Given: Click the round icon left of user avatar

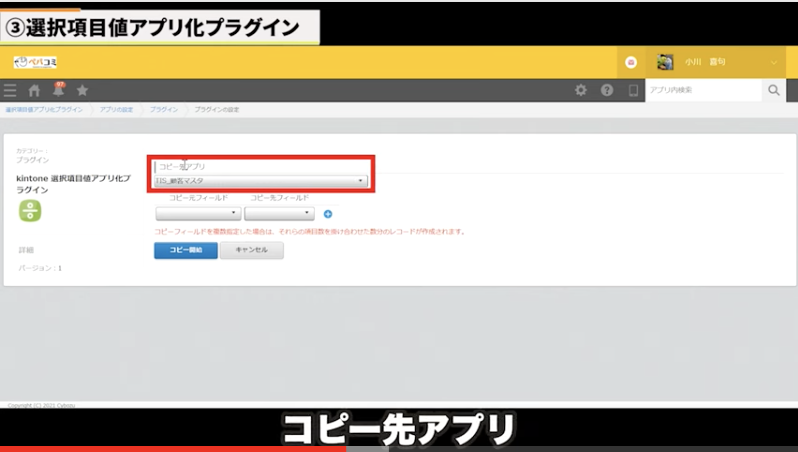Looking at the screenshot, I should click(631, 62).
